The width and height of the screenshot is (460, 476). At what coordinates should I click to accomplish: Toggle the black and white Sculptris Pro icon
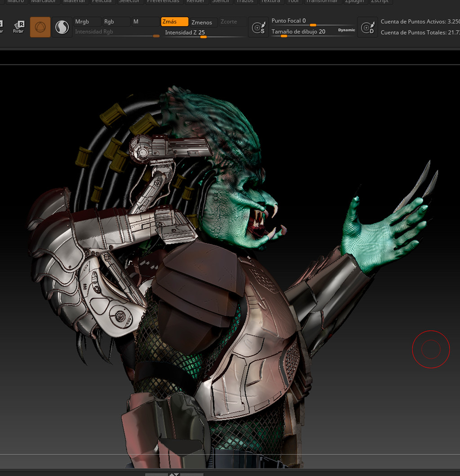(62, 27)
